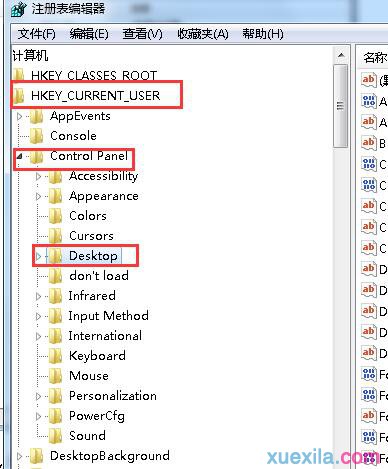Click the Infrared key folder icon
Screen dimensions: 388x469
pos(56,296)
